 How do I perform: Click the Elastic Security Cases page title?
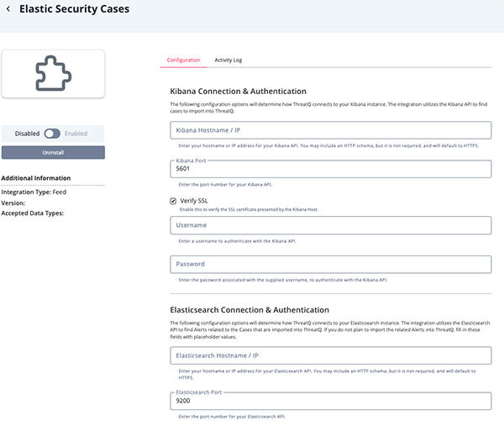(x=74, y=10)
